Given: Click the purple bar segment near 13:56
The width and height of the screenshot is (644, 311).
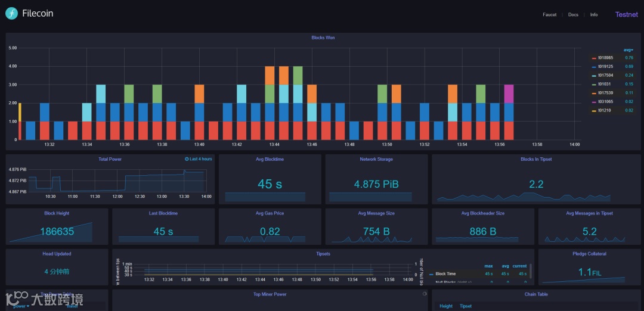Looking at the screenshot, I should [x=509, y=94].
